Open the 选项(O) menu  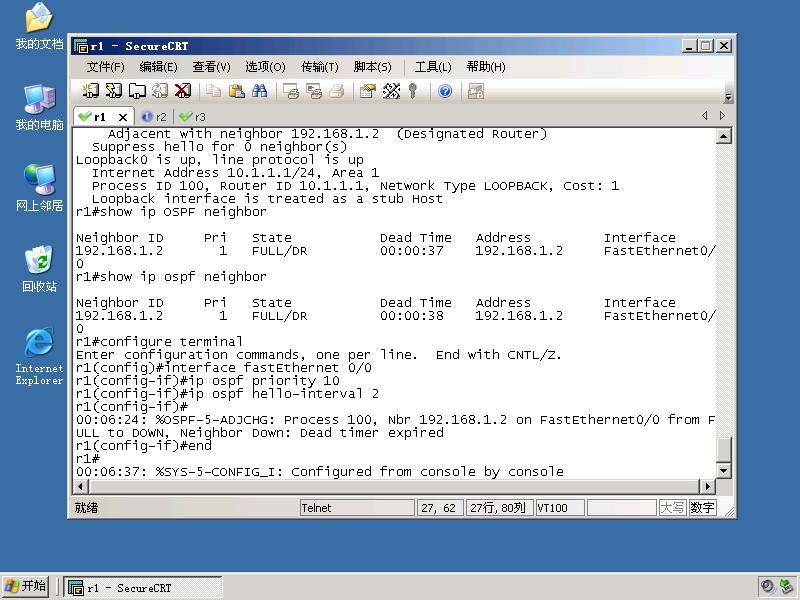(265, 67)
